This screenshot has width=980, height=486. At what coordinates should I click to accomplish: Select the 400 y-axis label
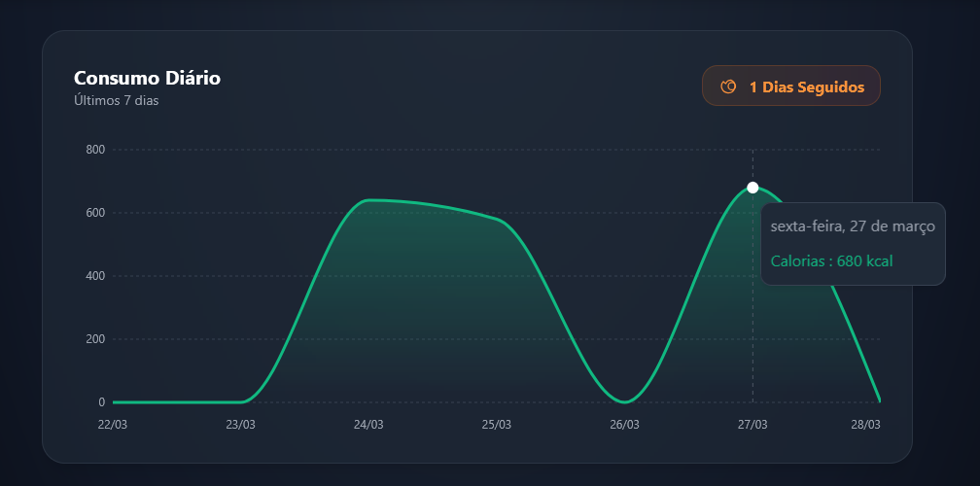coord(94,276)
